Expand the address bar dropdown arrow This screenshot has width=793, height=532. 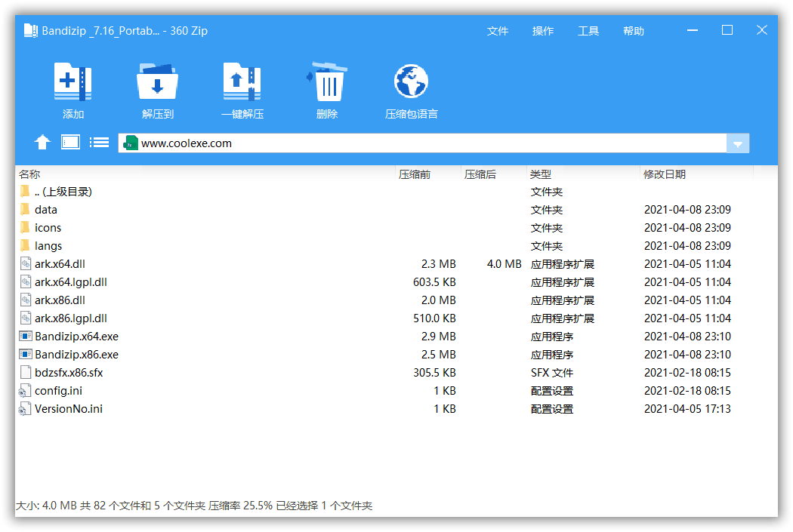tap(738, 143)
